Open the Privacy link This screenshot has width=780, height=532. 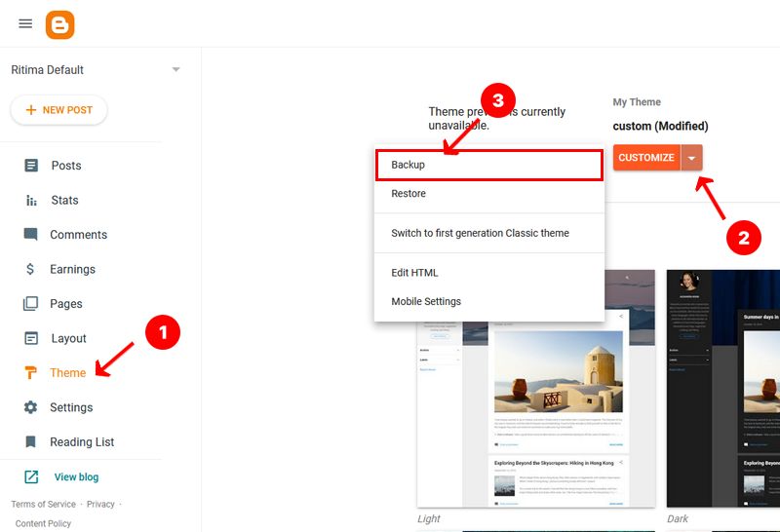point(100,504)
